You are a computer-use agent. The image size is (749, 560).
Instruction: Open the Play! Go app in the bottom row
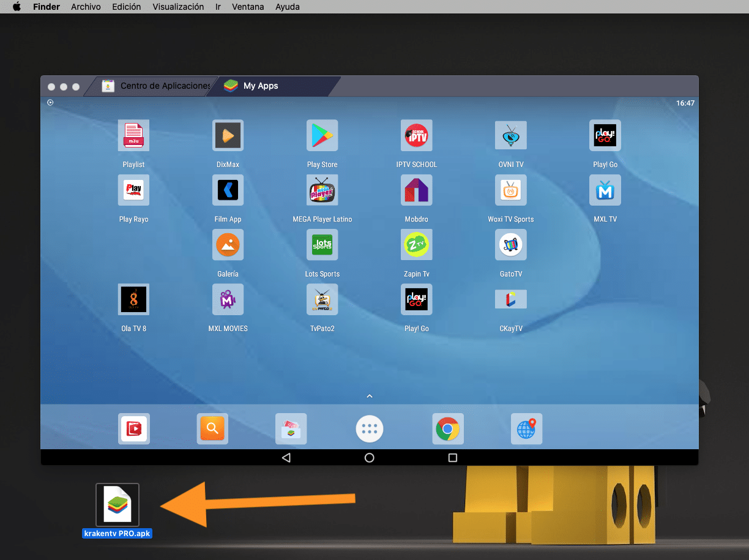pyautogui.click(x=417, y=300)
